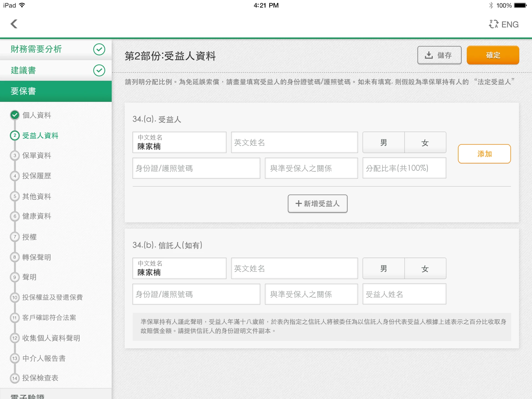
Task: Click the step 7 circle icon
Action: (x=15, y=237)
